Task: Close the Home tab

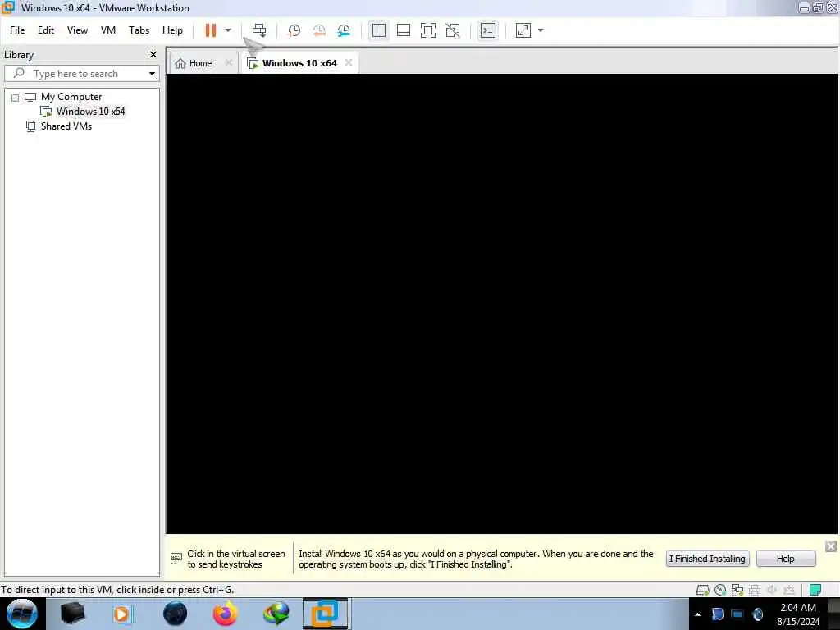Action: pyautogui.click(x=229, y=62)
